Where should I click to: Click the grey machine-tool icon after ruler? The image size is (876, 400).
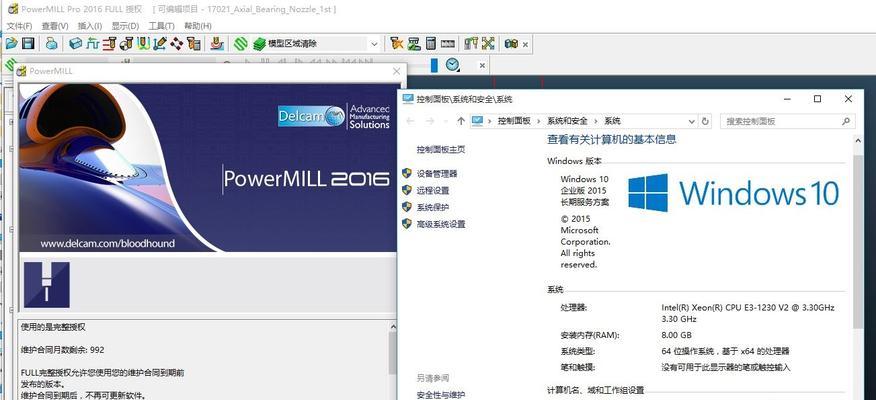point(471,43)
